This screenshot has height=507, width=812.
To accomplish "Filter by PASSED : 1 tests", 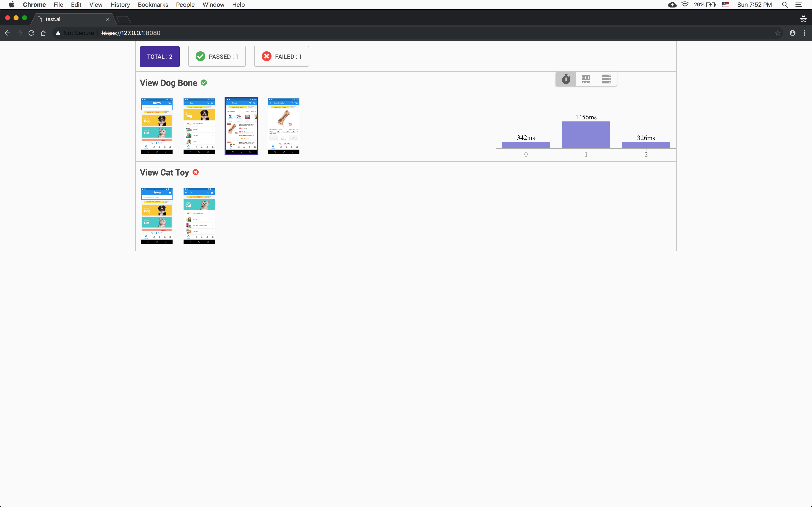I will click(217, 57).
